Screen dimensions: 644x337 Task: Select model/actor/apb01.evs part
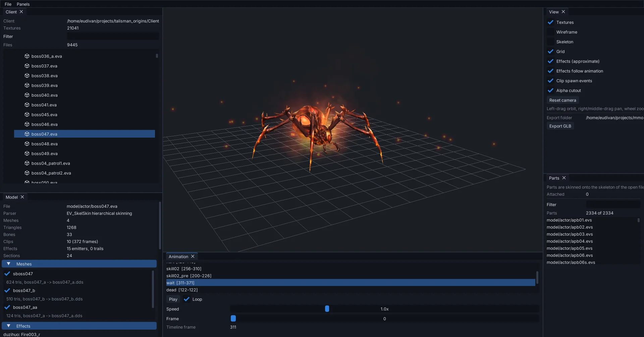569,220
